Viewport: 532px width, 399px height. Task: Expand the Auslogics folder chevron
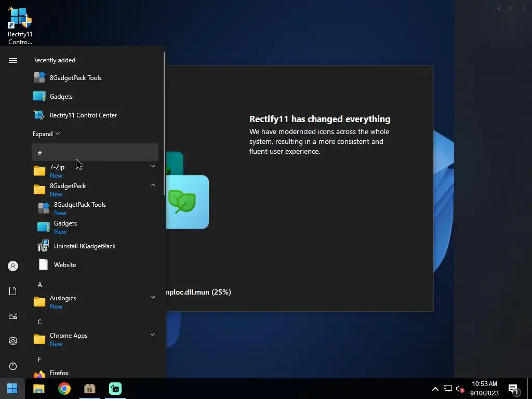[153, 297]
